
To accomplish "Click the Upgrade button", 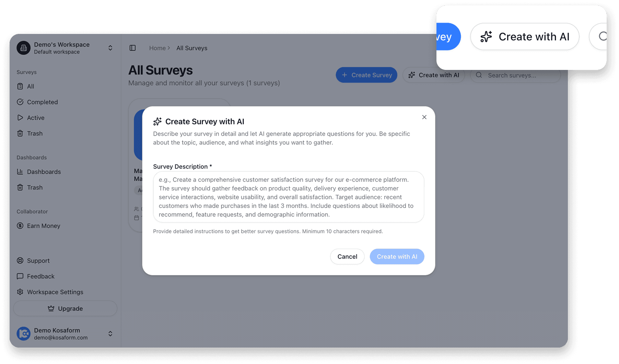I will click(65, 308).
